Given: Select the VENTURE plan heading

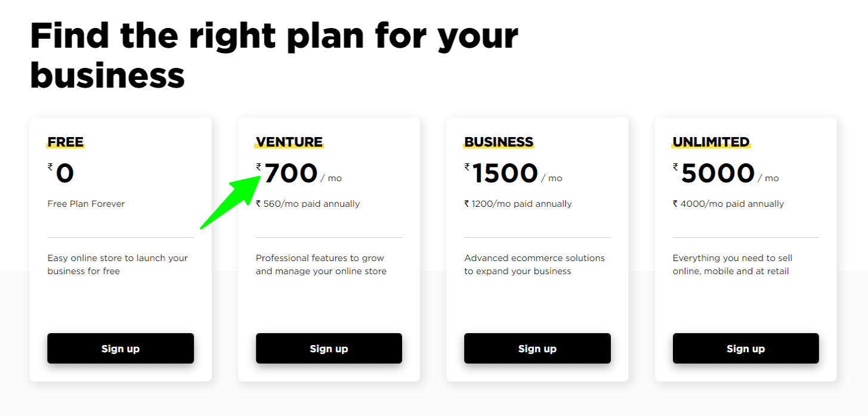Looking at the screenshot, I should (x=289, y=142).
